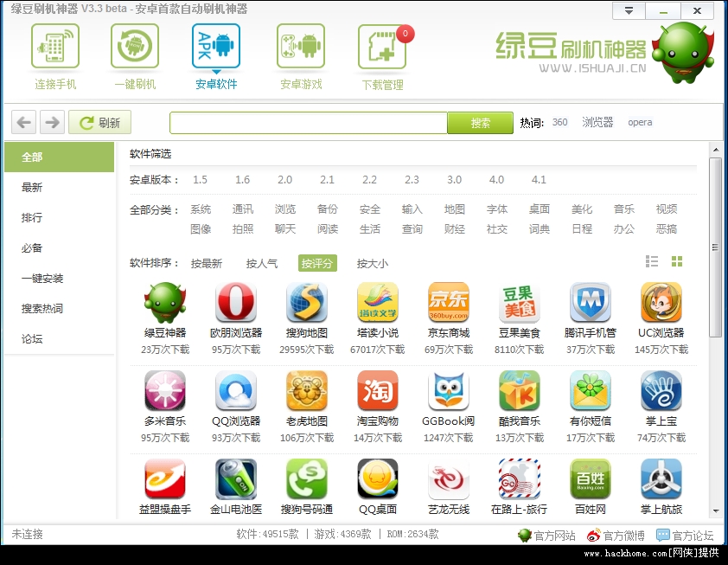The width and height of the screenshot is (728, 565).
Task: Open the 欧朋浏览器 Opera app icon
Action: pos(236,303)
